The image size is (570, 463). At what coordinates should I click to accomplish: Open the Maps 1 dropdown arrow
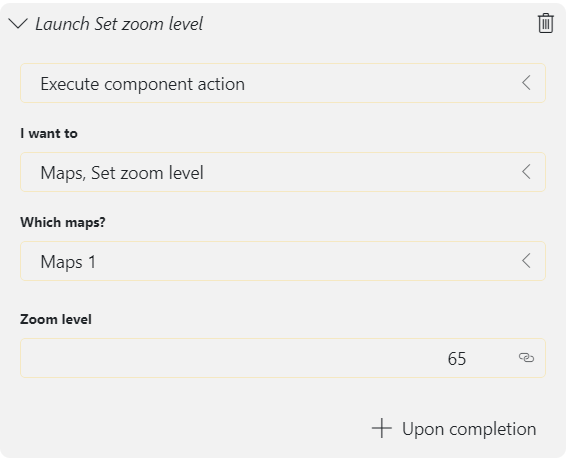tap(526, 261)
